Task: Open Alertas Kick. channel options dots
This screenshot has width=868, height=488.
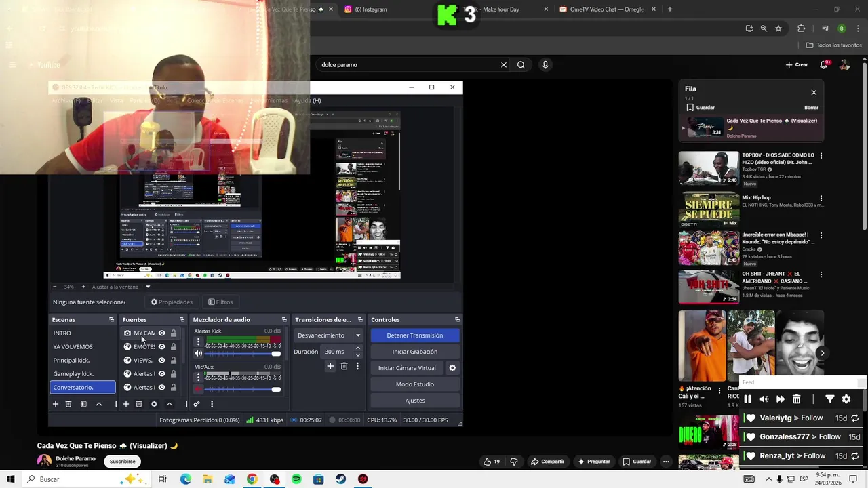Action: (198, 342)
